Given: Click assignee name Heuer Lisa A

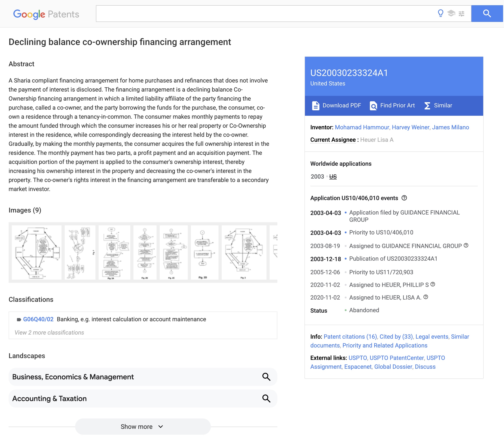Looking at the screenshot, I should point(376,140).
